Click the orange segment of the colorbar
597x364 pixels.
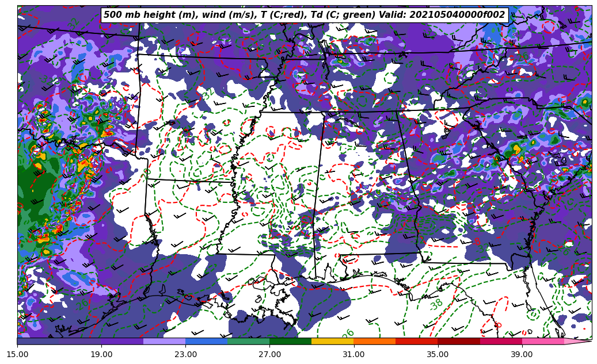(x=374, y=341)
